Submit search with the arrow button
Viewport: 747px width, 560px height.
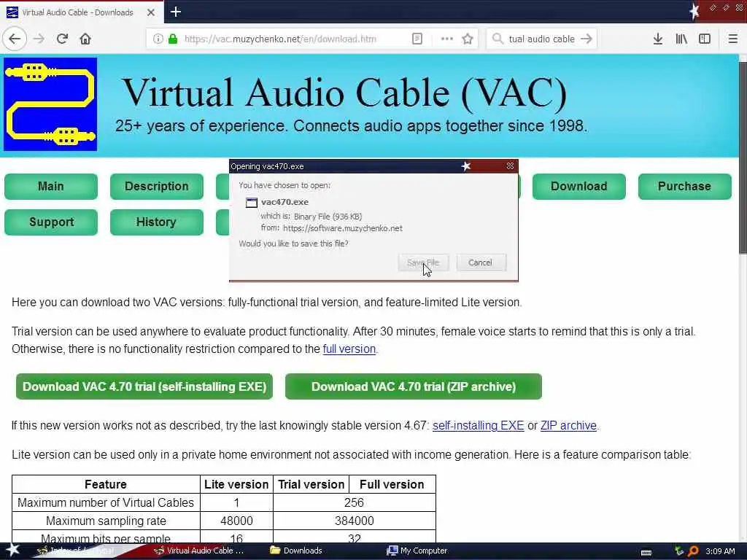pos(587,39)
